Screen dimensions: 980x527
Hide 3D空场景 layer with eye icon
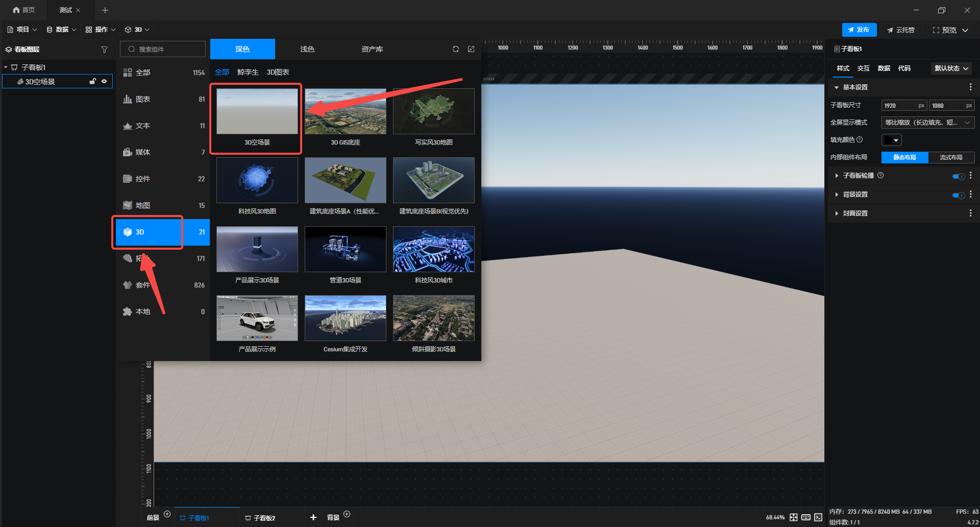104,81
